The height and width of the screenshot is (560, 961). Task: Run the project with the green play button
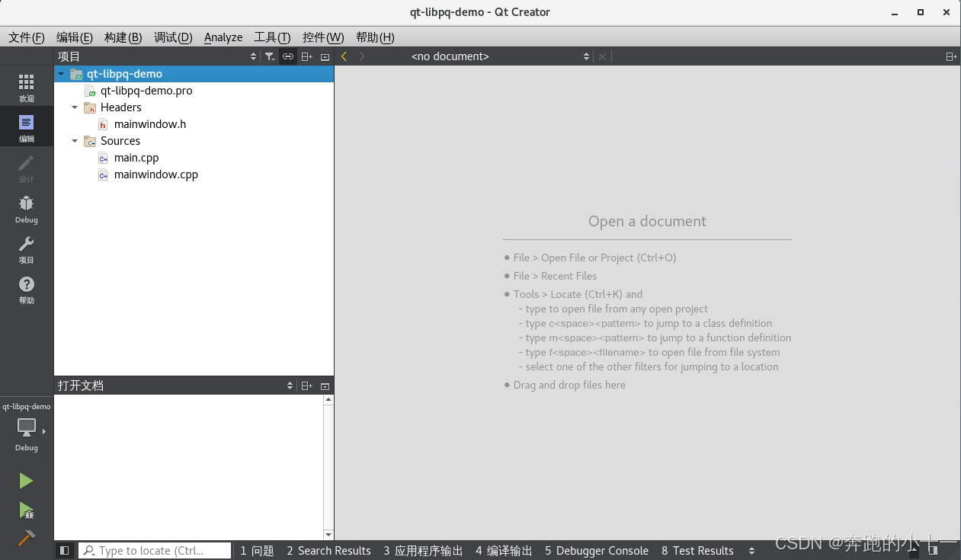click(27, 480)
